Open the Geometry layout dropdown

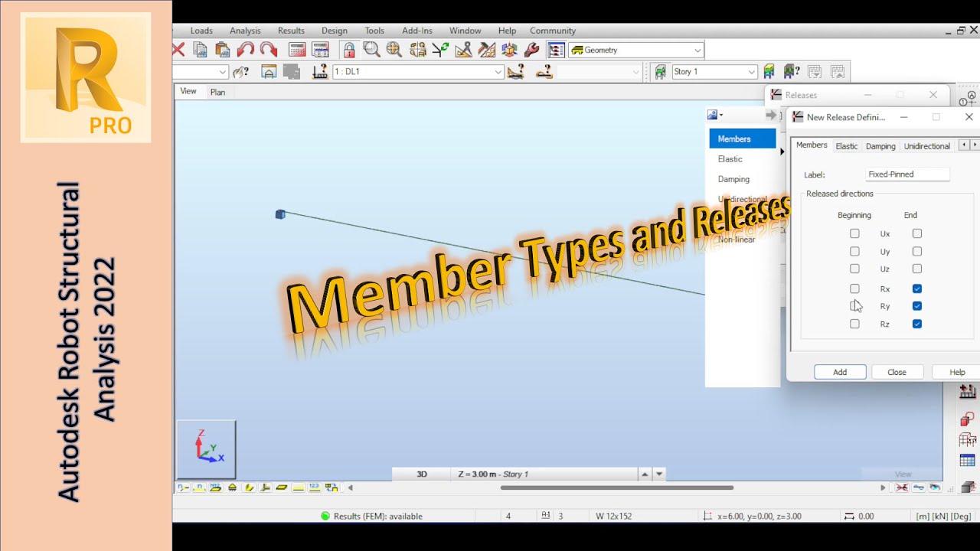(x=697, y=50)
